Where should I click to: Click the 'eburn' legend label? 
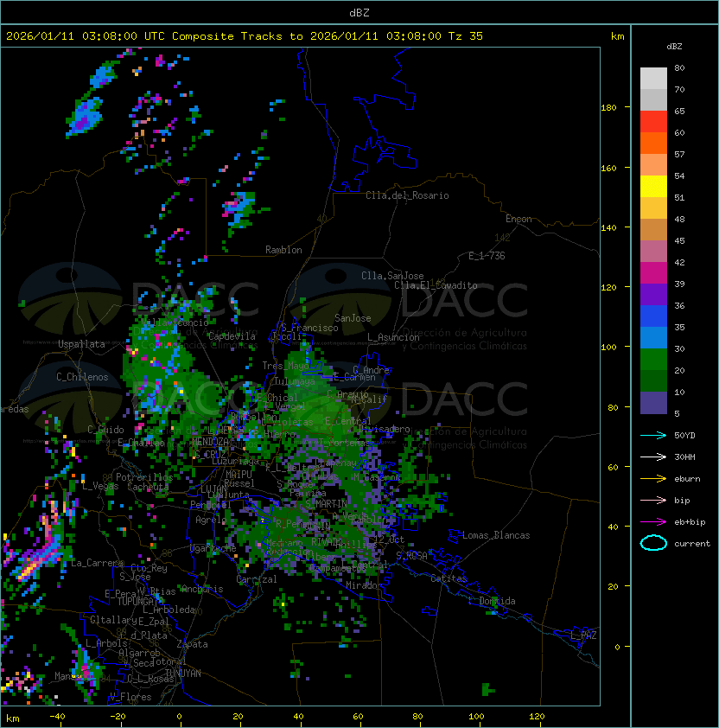point(687,479)
